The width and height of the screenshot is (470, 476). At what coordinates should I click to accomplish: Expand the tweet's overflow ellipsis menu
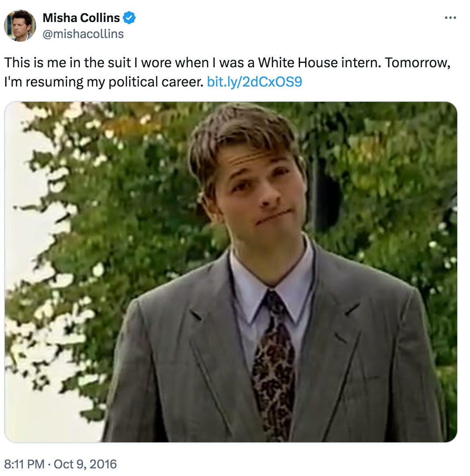pos(450,18)
